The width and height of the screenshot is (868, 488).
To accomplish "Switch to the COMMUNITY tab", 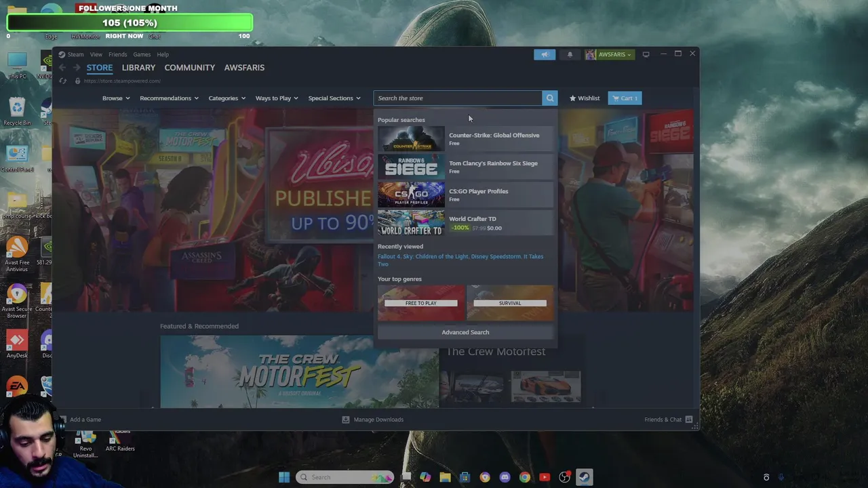I will point(190,68).
